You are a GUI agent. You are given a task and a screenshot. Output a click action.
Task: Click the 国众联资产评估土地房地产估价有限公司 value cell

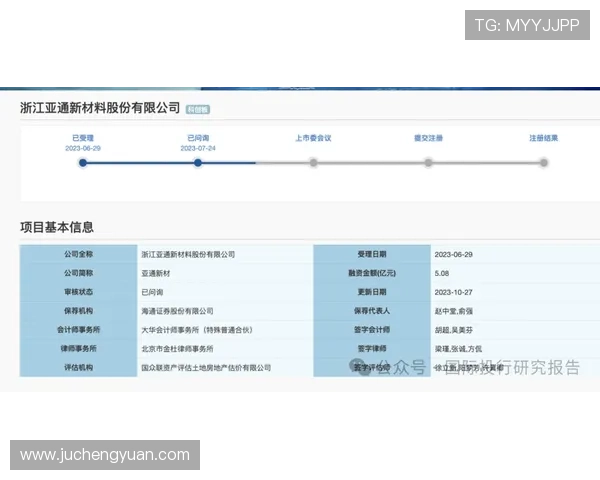coord(225,367)
